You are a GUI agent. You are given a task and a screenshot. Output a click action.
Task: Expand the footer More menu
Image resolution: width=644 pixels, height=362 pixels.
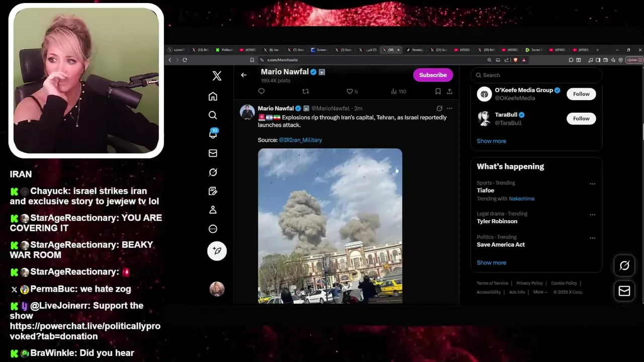coord(540,292)
